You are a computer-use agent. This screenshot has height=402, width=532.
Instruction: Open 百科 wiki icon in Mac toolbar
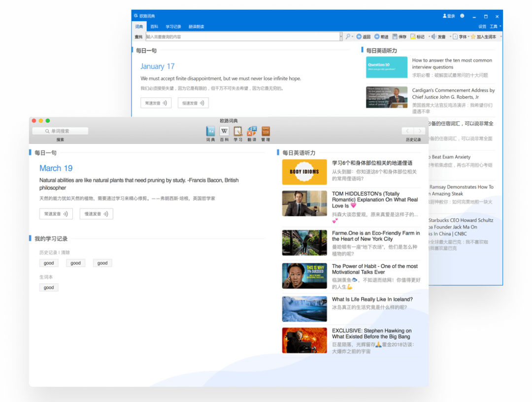pyautogui.click(x=224, y=131)
